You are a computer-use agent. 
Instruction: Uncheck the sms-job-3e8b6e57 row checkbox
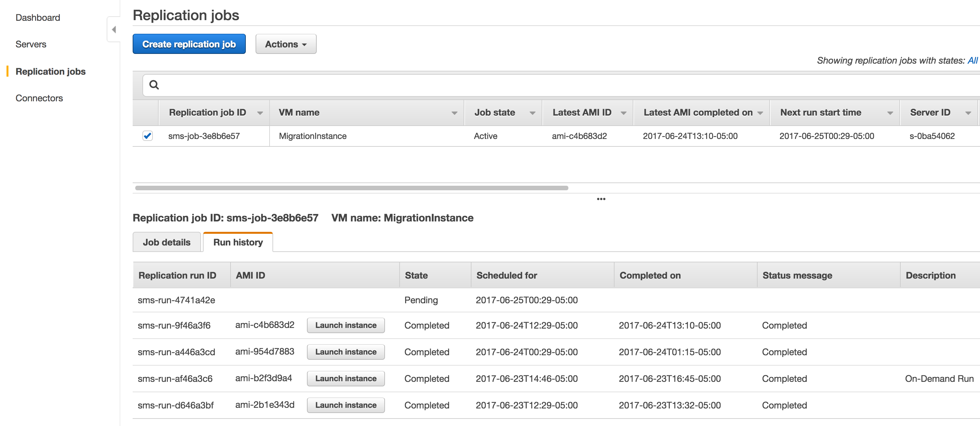148,136
